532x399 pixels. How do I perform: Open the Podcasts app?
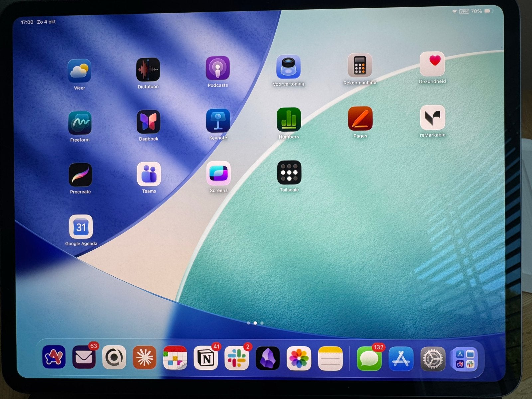coord(218,68)
